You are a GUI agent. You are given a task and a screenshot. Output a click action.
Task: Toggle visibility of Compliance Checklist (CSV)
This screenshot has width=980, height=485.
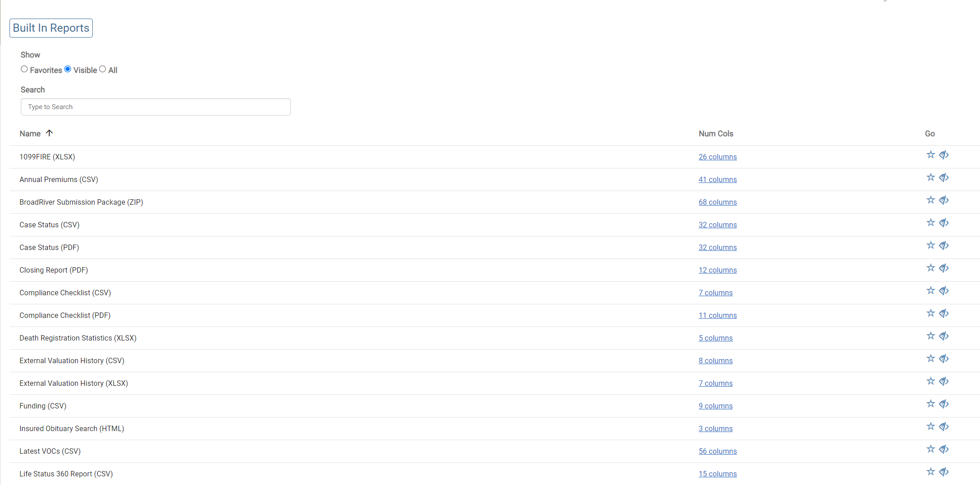pyautogui.click(x=944, y=291)
